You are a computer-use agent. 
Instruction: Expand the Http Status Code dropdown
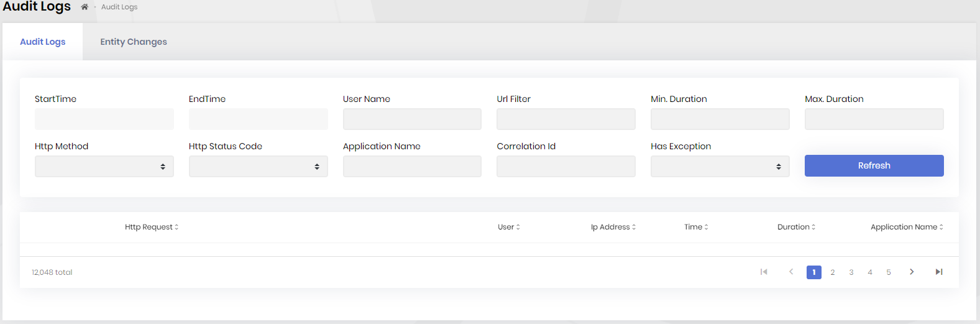coord(258,167)
